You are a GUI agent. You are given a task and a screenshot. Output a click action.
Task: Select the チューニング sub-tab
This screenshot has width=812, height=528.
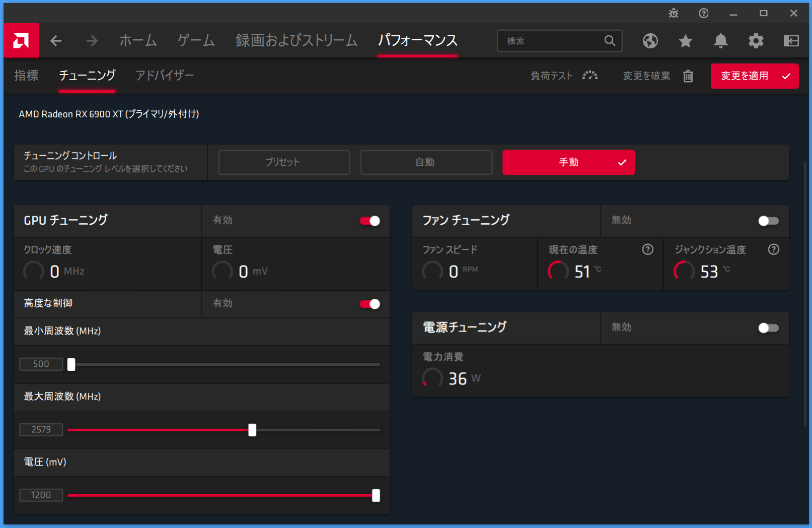87,75
